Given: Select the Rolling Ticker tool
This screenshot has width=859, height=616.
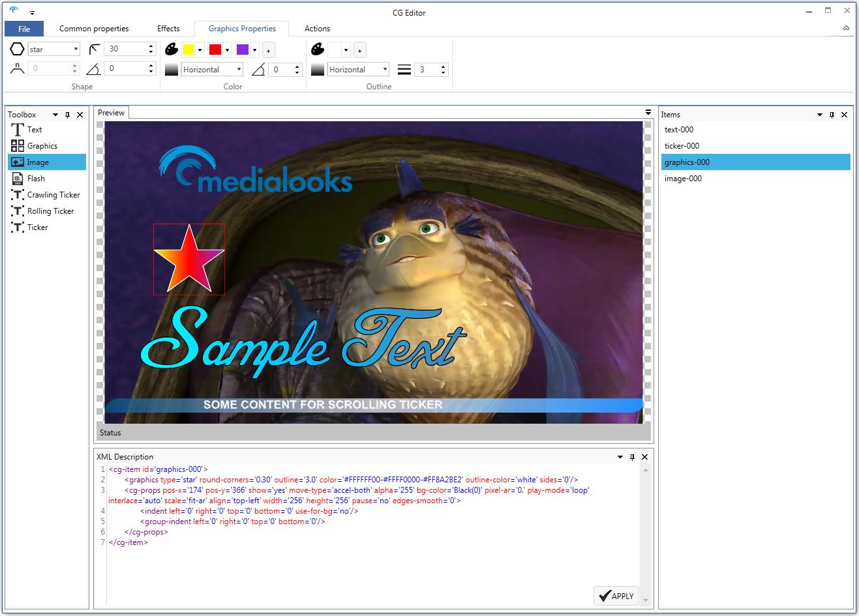Looking at the screenshot, I should [47, 211].
